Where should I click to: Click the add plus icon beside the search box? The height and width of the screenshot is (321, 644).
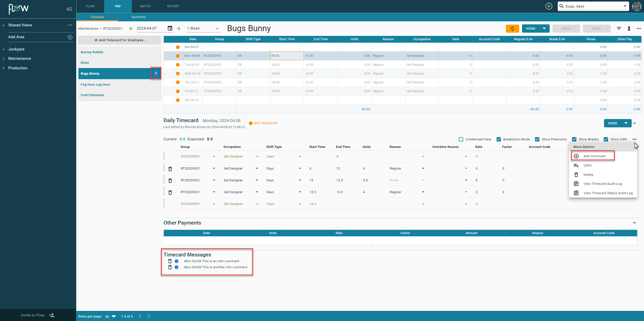pos(549,6)
